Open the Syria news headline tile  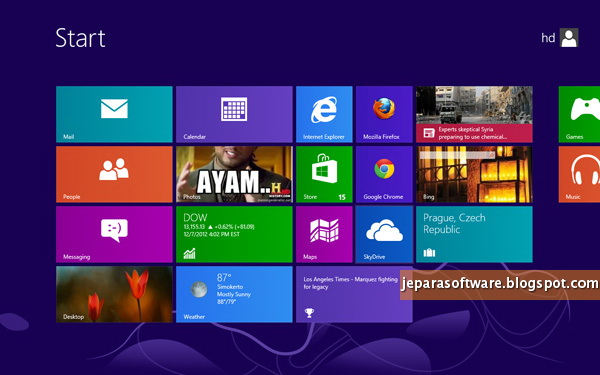tap(474, 114)
